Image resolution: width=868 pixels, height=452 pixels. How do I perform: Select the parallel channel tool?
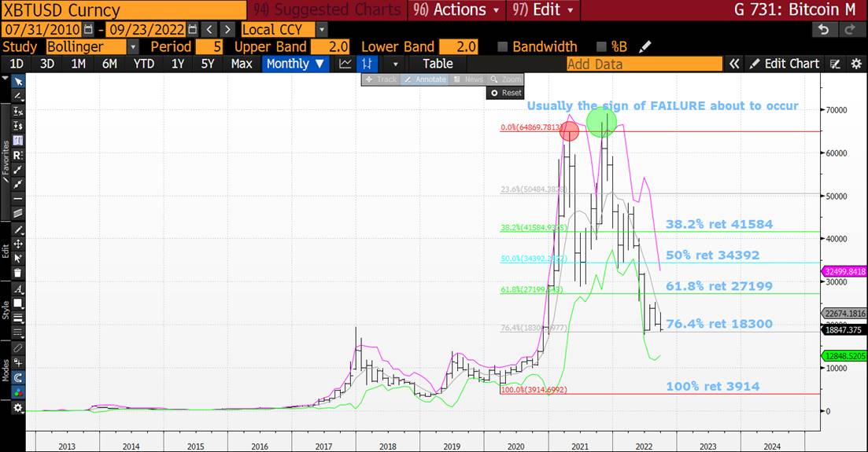(x=18, y=213)
